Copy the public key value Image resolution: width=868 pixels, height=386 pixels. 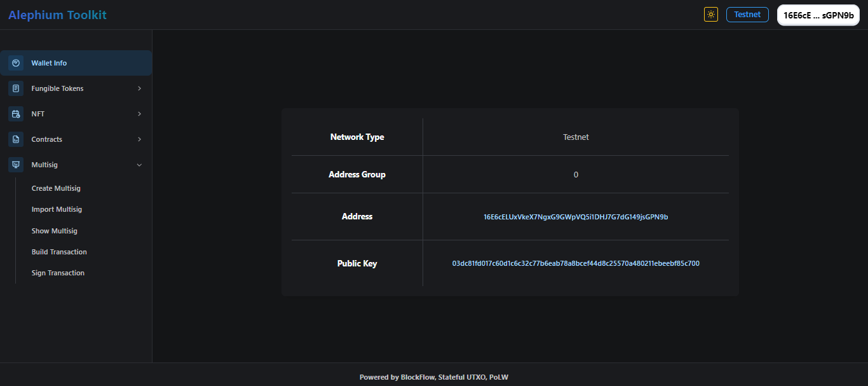pyautogui.click(x=576, y=263)
